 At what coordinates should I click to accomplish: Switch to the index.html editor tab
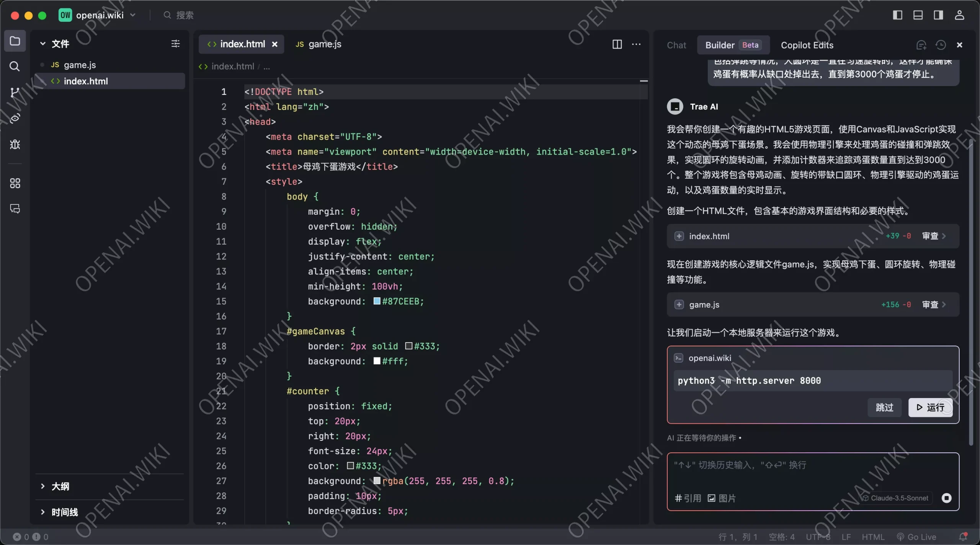click(242, 44)
